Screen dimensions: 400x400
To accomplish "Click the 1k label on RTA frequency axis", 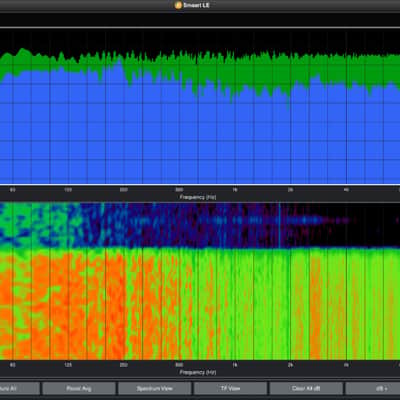I will (x=235, y=190).
